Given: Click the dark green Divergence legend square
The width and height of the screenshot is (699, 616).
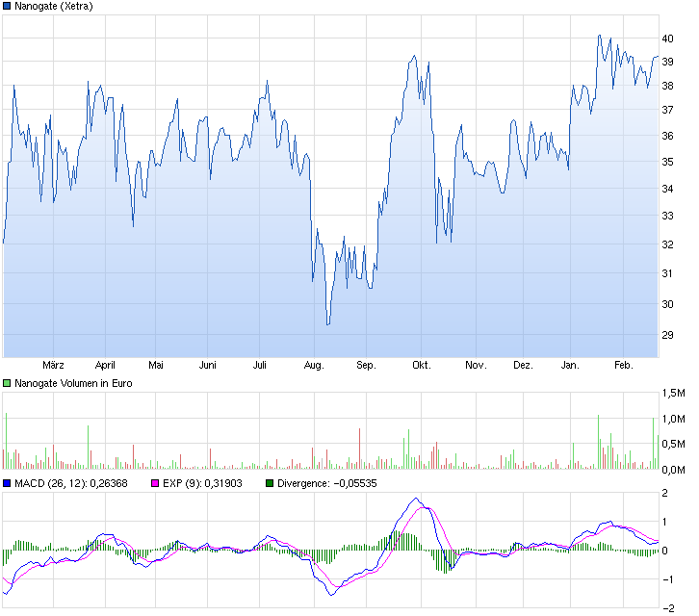Looking at the screenshot, I should click(x=270, y=483).
